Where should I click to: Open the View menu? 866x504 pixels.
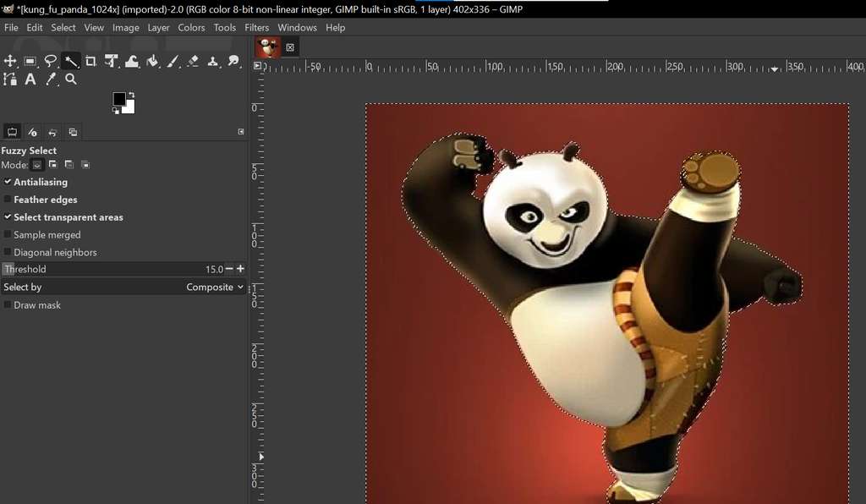pos(94,28)
